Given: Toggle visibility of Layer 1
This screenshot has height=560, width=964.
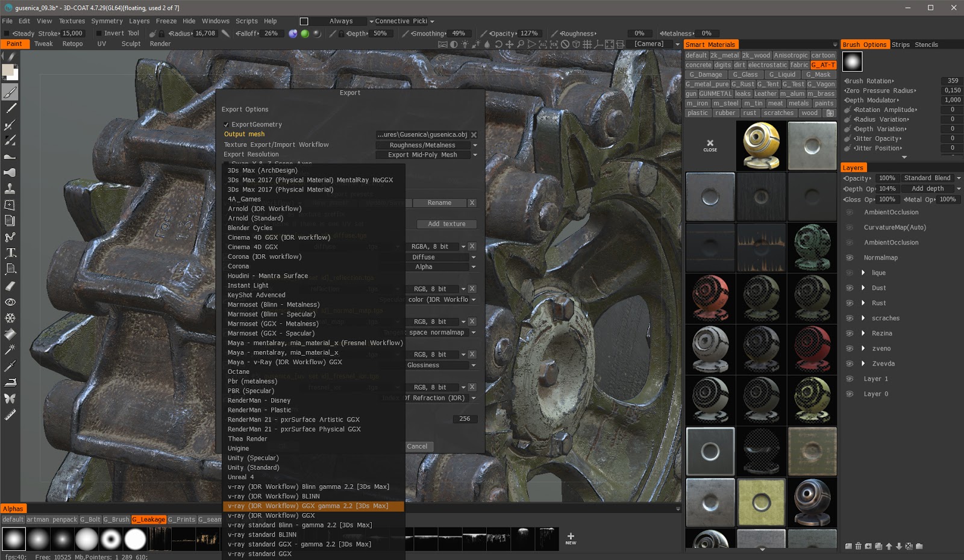Looking at the screenshot, I should [850, 379].
